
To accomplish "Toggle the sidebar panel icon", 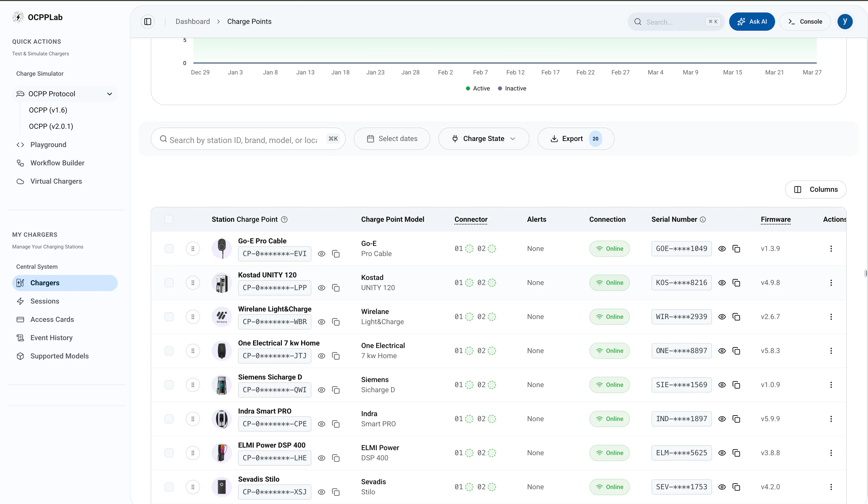I will [148, 21].
